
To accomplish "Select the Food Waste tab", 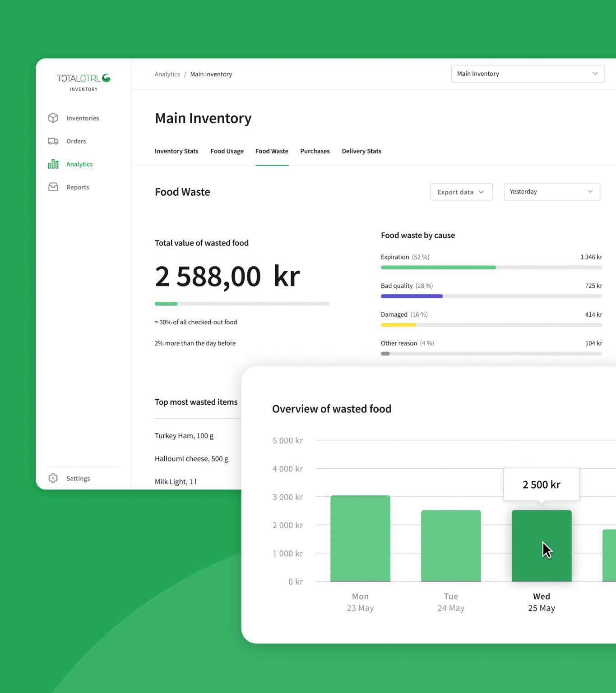I will click(x=272, y=151).
